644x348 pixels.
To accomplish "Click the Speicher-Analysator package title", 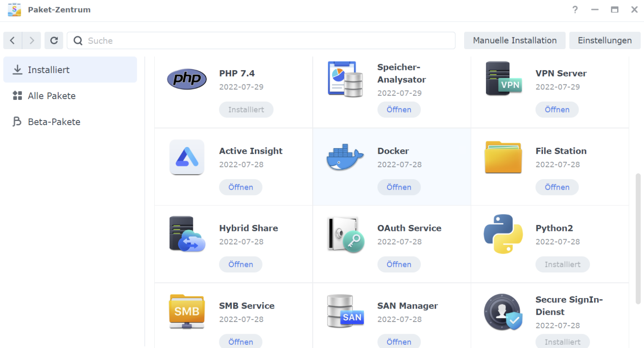I will [x=402, y=73].
